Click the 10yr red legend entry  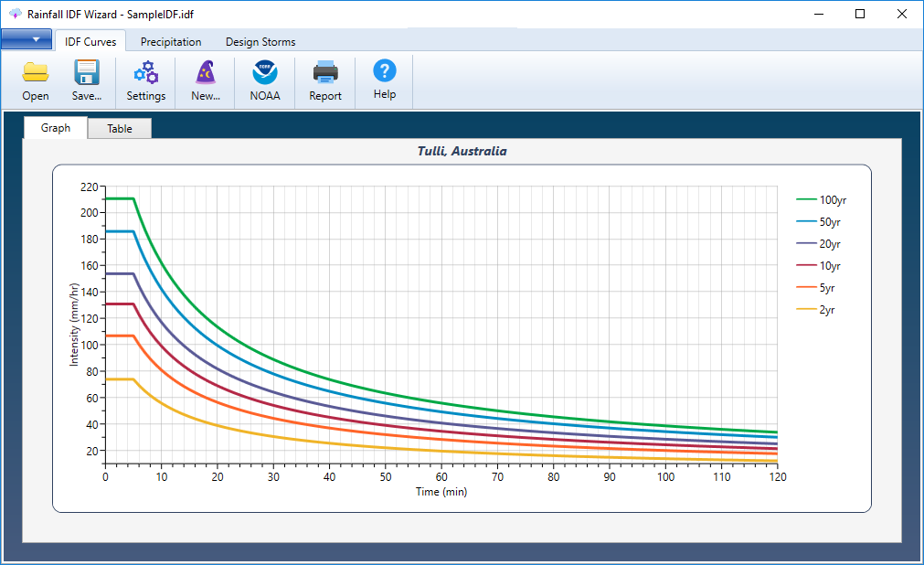[819, 266]
